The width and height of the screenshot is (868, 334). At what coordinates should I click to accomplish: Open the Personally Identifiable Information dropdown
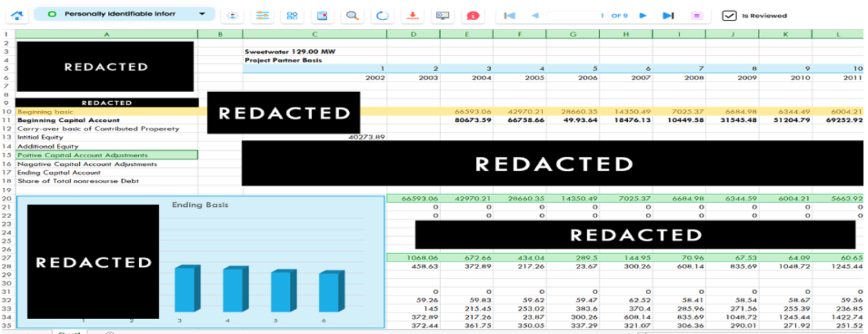click(x=124, y=14)
